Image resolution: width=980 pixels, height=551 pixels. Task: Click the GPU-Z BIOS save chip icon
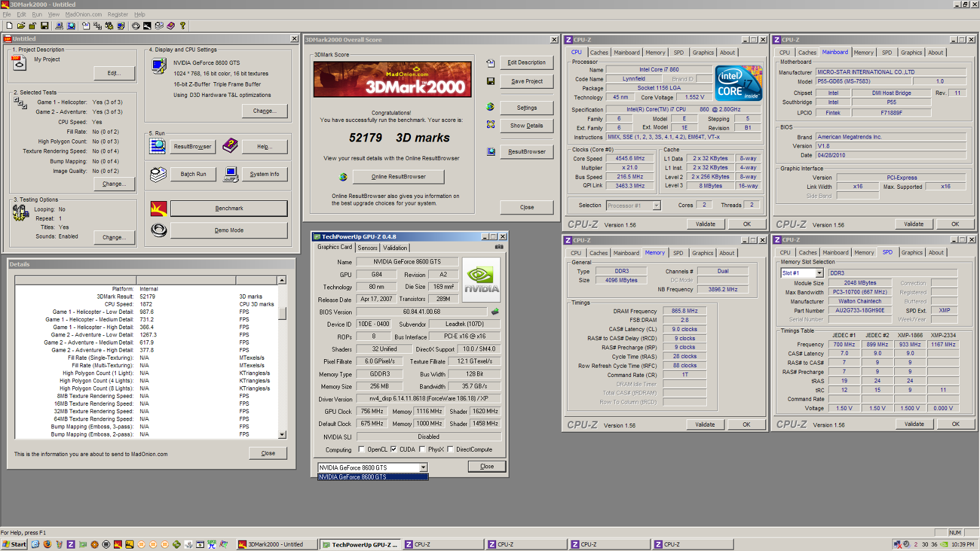(495, 311)
